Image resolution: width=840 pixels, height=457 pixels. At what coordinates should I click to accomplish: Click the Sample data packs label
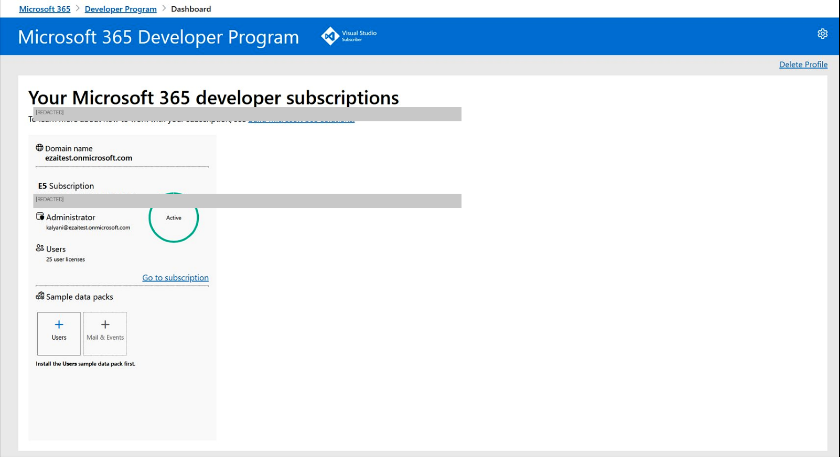(x=79, y=297)
